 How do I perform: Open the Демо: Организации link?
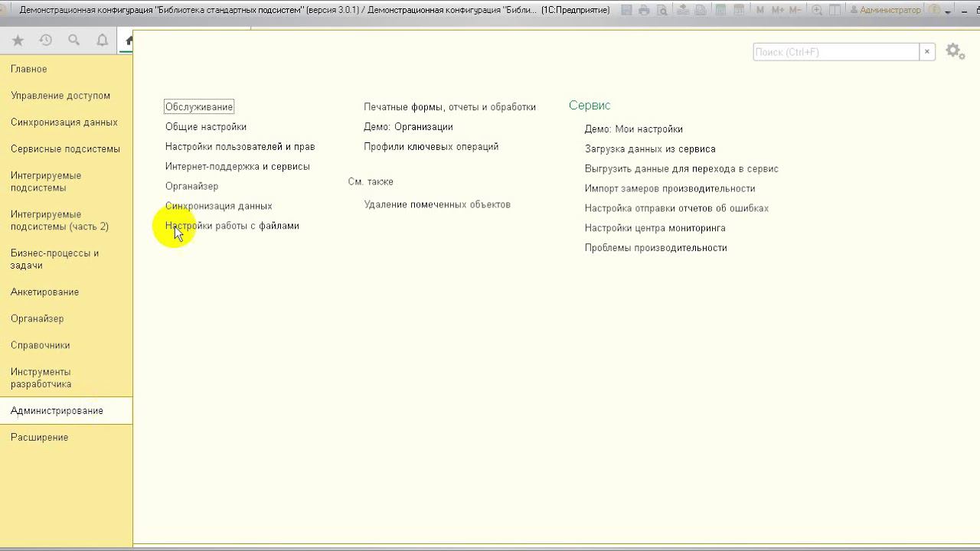pyautogui.click(x=408, y=127)
